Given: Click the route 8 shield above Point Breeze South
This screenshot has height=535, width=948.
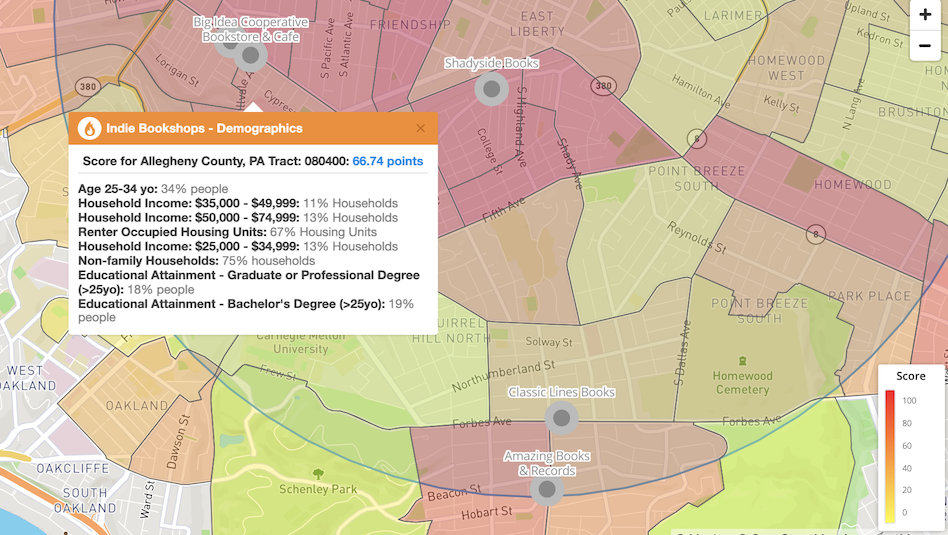Looking at the screenshot, I should click(x=697, y=139).
